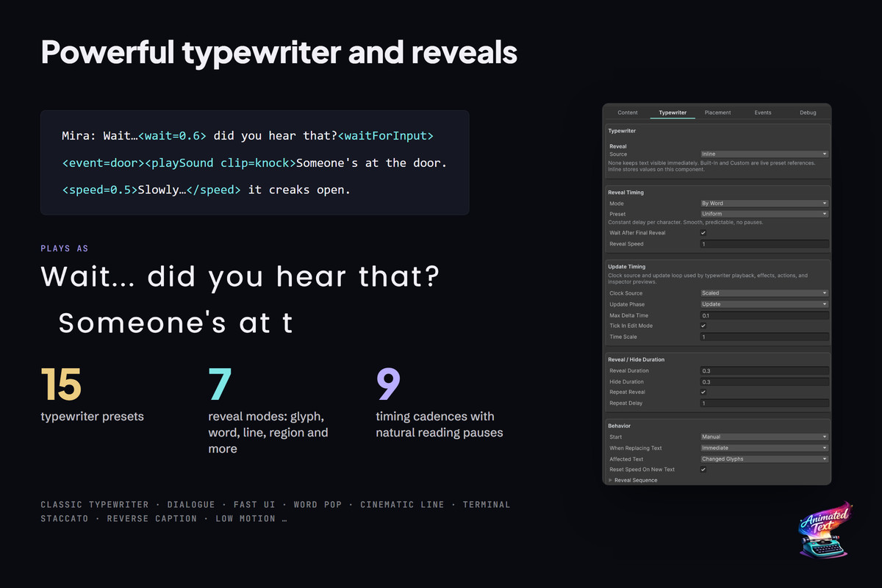Open the Preset dropdown showing Uniform
The image size is (882, 588).
764,214
